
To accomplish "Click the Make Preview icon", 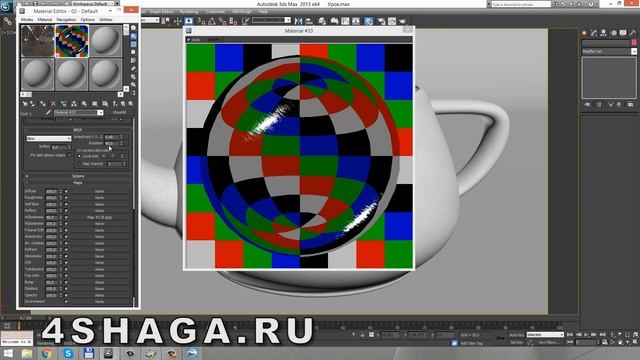I will (x=133, y=69).
